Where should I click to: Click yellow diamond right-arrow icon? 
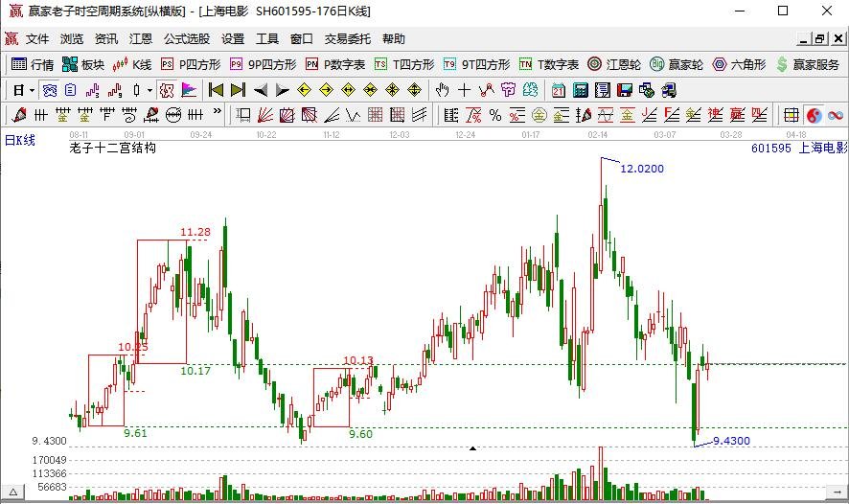coord(327,90)
